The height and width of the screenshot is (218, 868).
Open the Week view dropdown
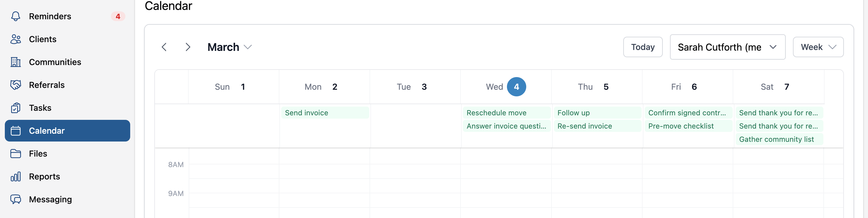point(818,47)
